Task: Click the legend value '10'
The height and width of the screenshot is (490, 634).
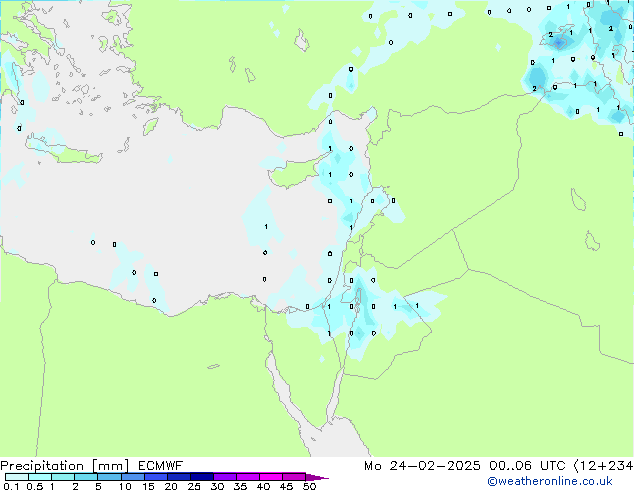Action: (x=125, y=486)
